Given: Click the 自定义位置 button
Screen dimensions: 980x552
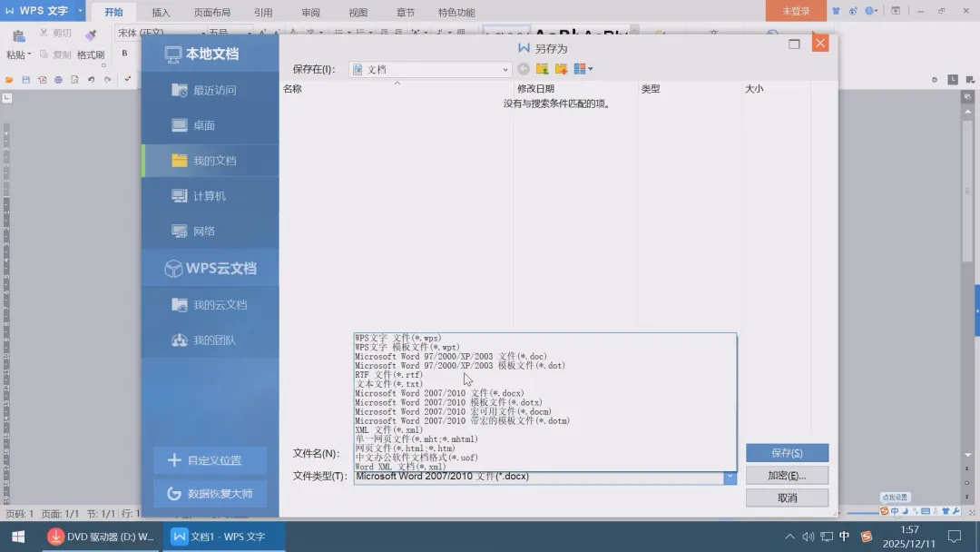Looking at the screenshot, I should click(x=210, y=460).
